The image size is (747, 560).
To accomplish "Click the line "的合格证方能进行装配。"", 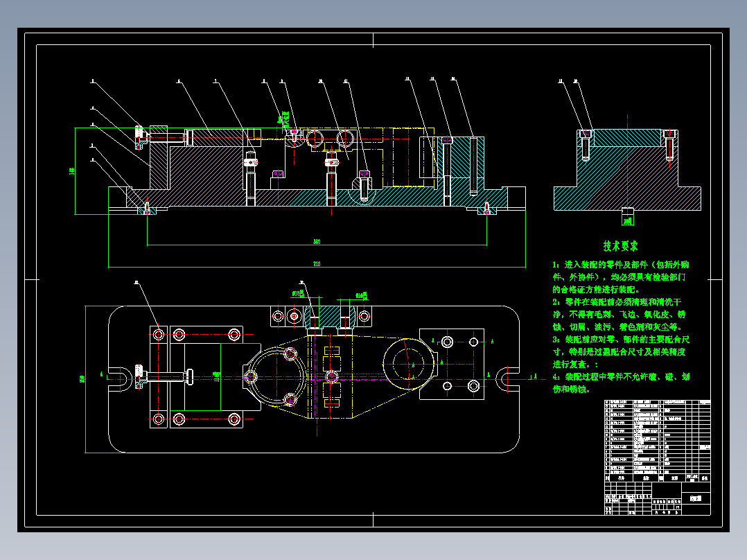I will tap(596, 289).
